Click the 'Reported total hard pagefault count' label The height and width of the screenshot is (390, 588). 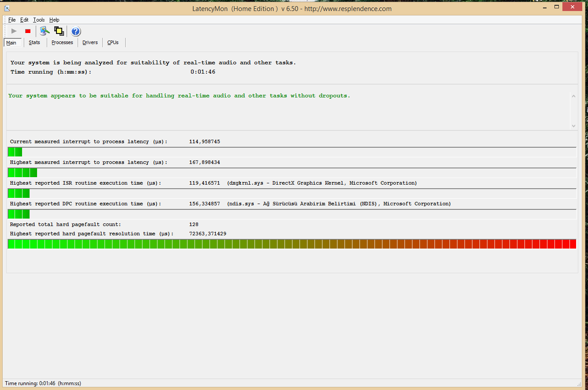pos(65,224)
